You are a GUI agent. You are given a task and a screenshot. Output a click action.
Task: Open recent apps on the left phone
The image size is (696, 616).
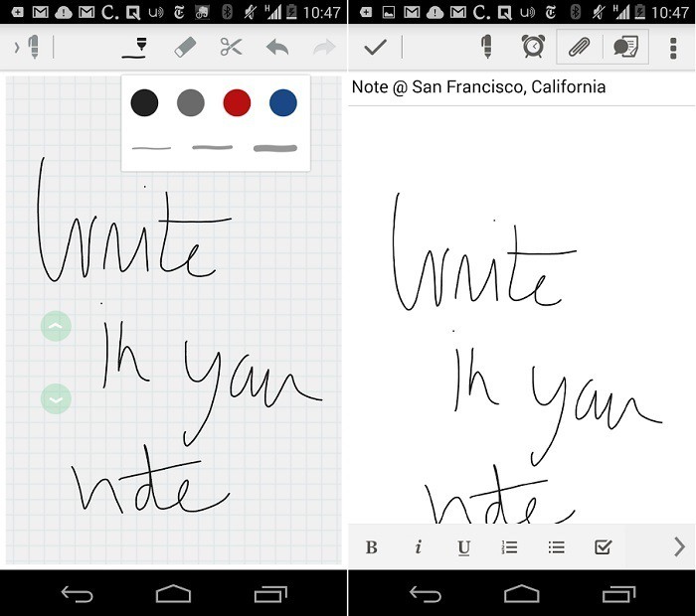pyautogui.click(x=270, y=594)
